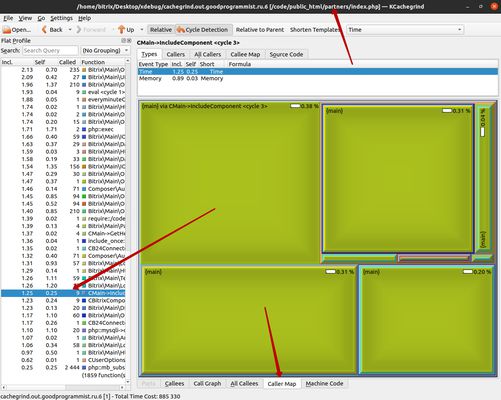The image size is (501, 400).
Task: Click the Event Type column header
Action: point(154,64)
